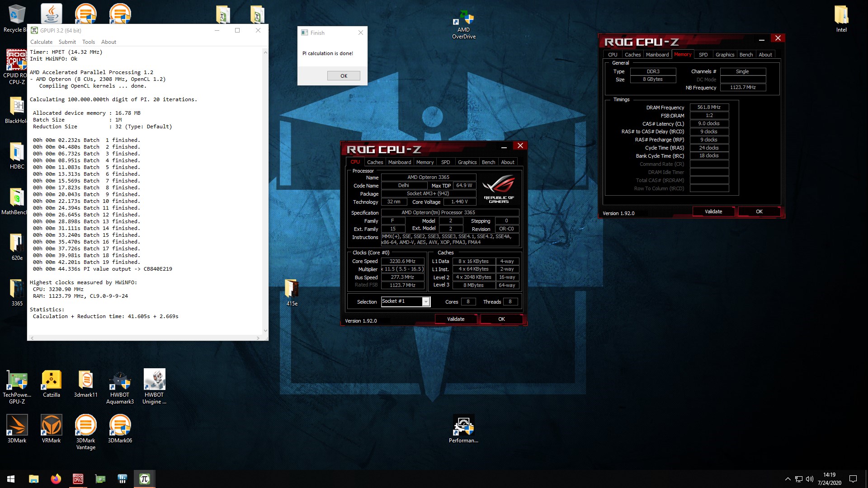Launch VRMark desktop shortcut
The width and height of the screenshot is (868, 488).
(x=51, y=429)
